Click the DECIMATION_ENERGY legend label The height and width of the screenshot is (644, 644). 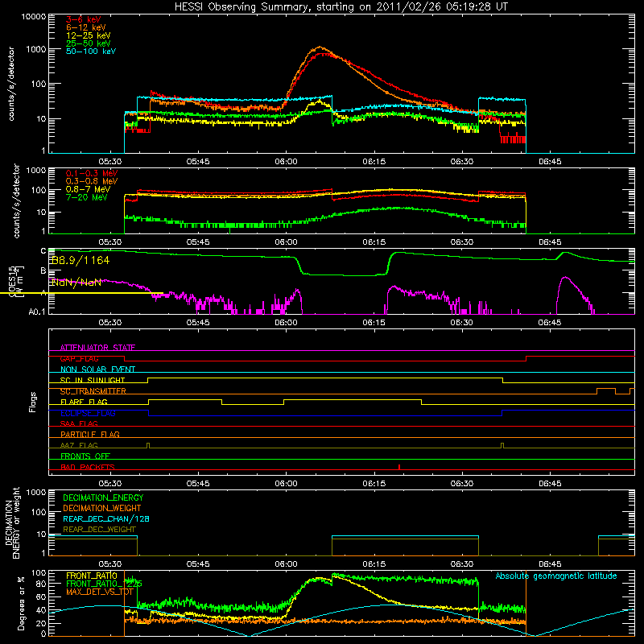(x=103, y=497)
